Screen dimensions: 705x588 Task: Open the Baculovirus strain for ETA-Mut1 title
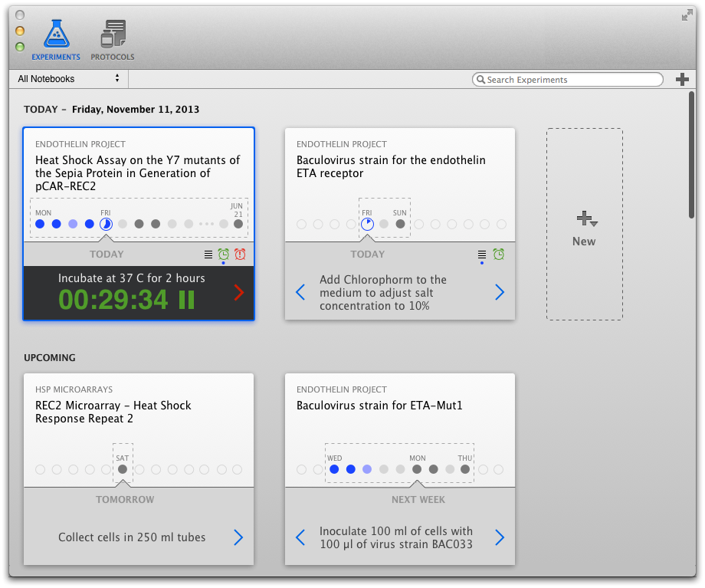(x=379, y=406)
